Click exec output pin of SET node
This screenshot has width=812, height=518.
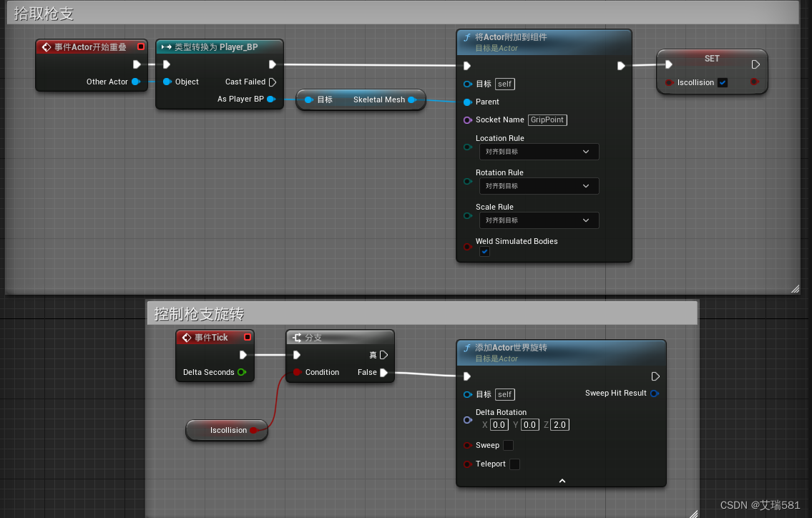click(x=755, y=64)
